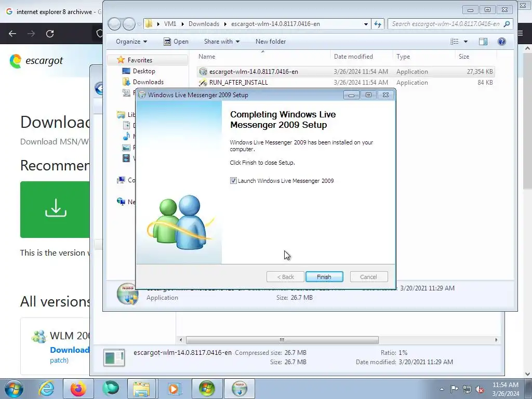The image size is (532, 399).
Task: Click Explorer forward navigation button
Action: (129, 24)
